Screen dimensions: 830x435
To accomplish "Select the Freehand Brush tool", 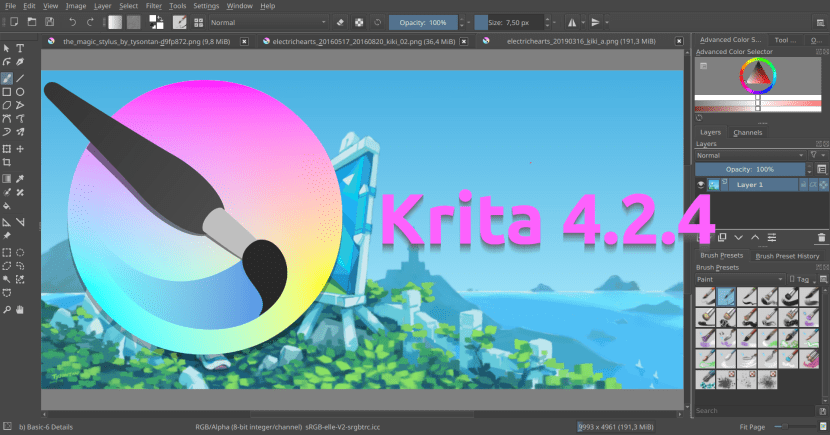I will (x=7, y=78).
